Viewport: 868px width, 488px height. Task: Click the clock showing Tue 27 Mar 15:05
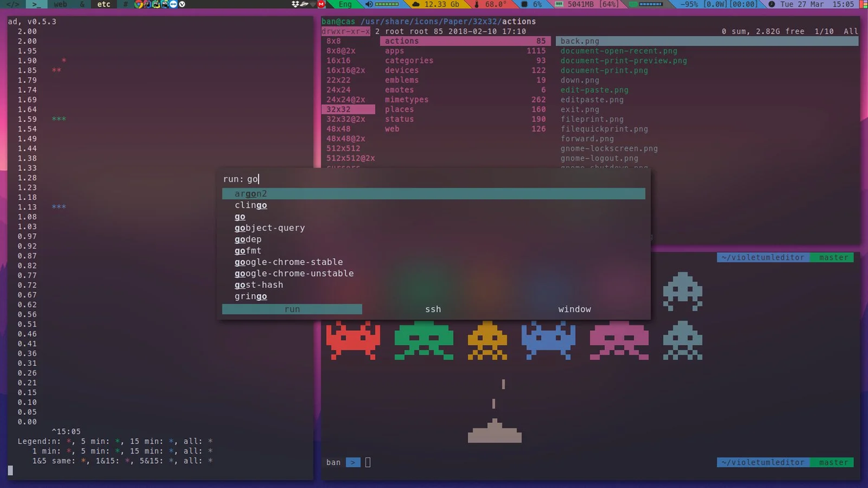tap(817, 4)
